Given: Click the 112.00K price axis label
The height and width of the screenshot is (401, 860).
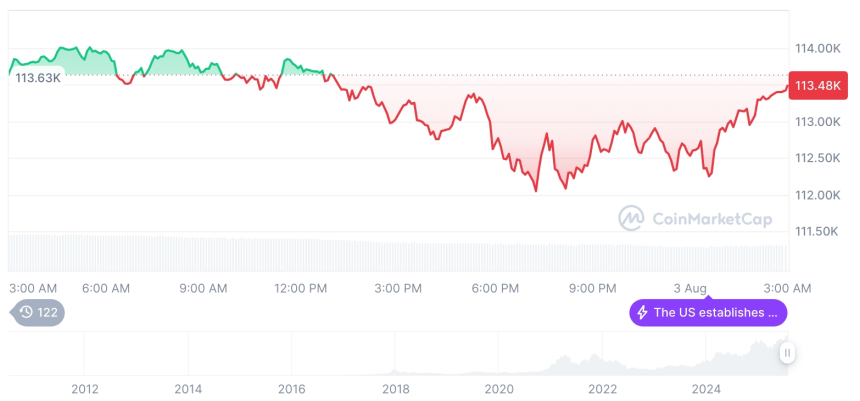Looking at the screenshot, I should (x=817, y=195).
